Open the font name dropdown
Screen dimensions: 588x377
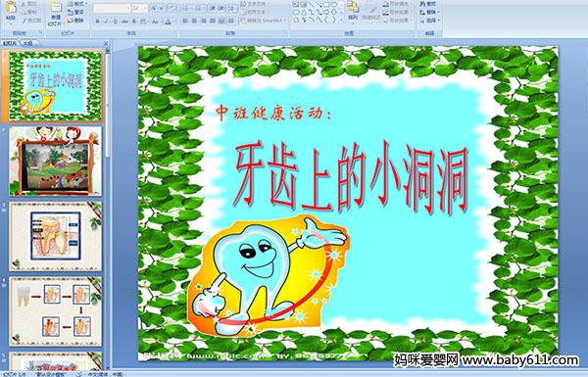click(128, 8)
